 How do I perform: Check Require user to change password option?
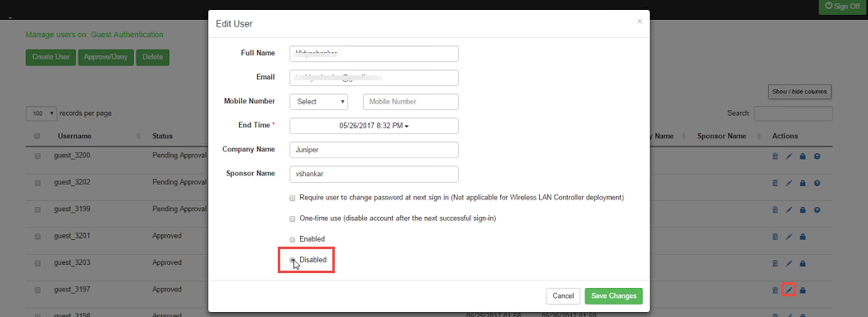pyautogui.click(x=293, y=198)
